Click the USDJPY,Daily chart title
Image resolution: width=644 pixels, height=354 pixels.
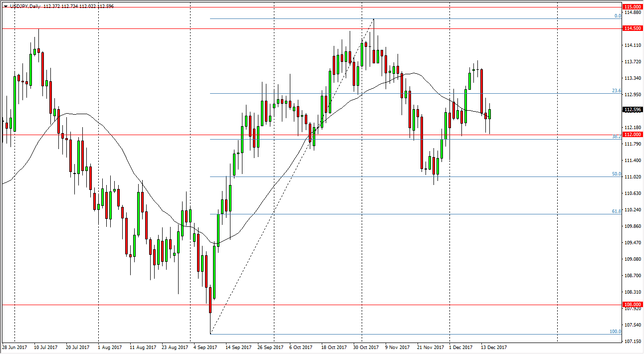coord(24,6)
